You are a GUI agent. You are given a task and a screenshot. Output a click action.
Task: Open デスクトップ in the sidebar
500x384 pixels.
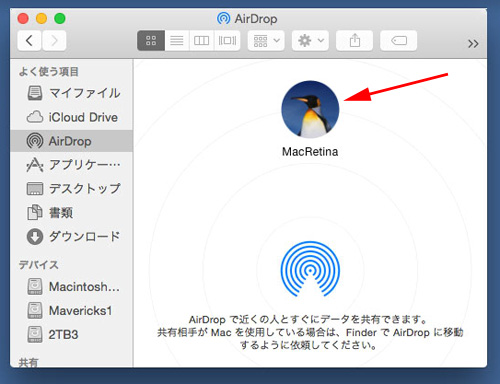tap(72, 189)
